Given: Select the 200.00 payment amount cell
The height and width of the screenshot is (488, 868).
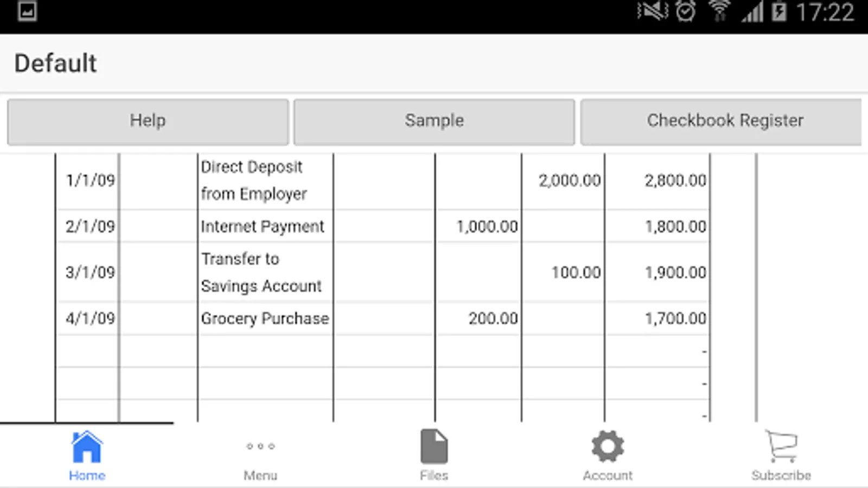Looking at the screenshot, I should point(478,318).
